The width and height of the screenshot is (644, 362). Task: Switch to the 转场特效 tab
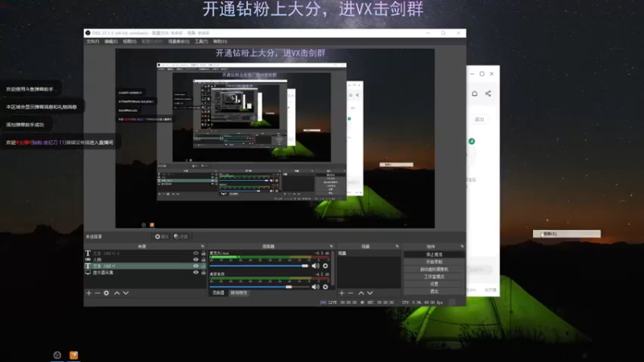pyautogui.click(x=238, y=293)
